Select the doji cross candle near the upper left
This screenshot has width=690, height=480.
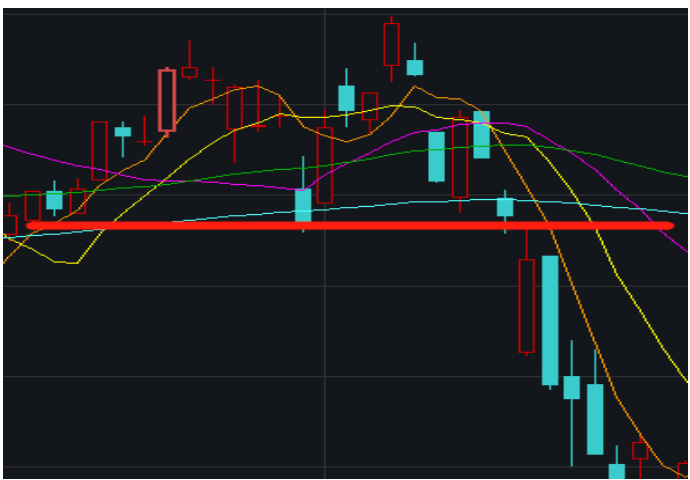click(213, 81)
